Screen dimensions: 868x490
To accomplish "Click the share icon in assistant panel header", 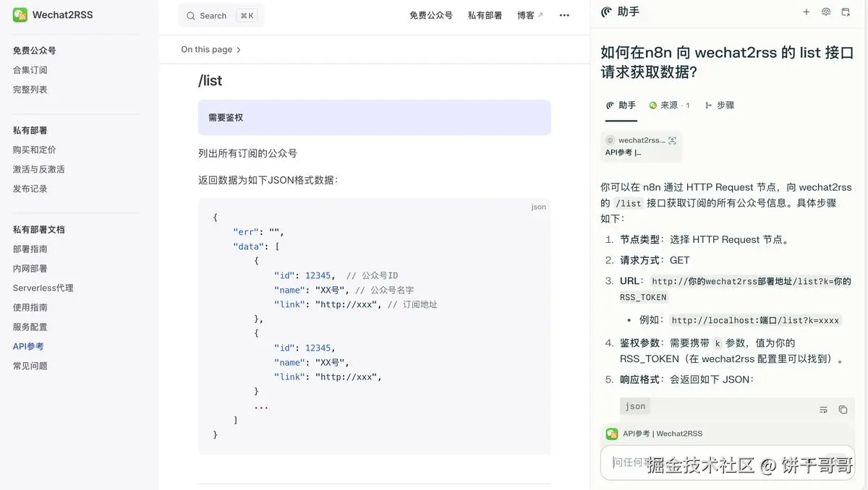I will click(846, 12).
